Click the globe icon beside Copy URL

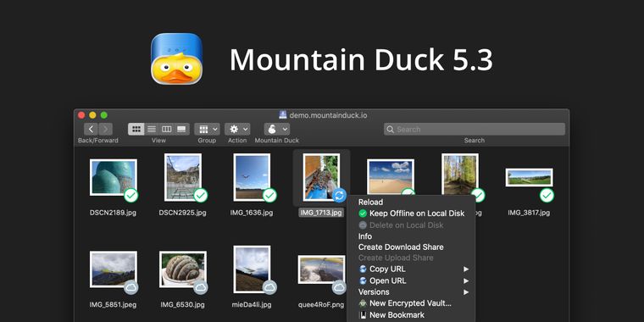click(x=363, y=269)
